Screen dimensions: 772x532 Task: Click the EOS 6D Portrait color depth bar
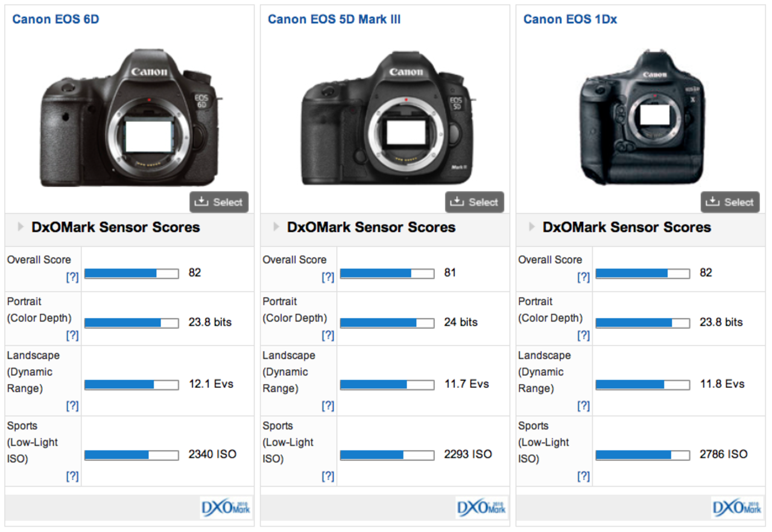(x=131, y=323)
